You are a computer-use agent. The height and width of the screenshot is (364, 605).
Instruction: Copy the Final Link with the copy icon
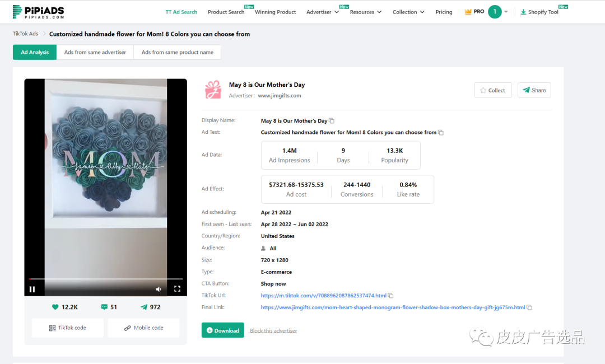tap(529, 307)
